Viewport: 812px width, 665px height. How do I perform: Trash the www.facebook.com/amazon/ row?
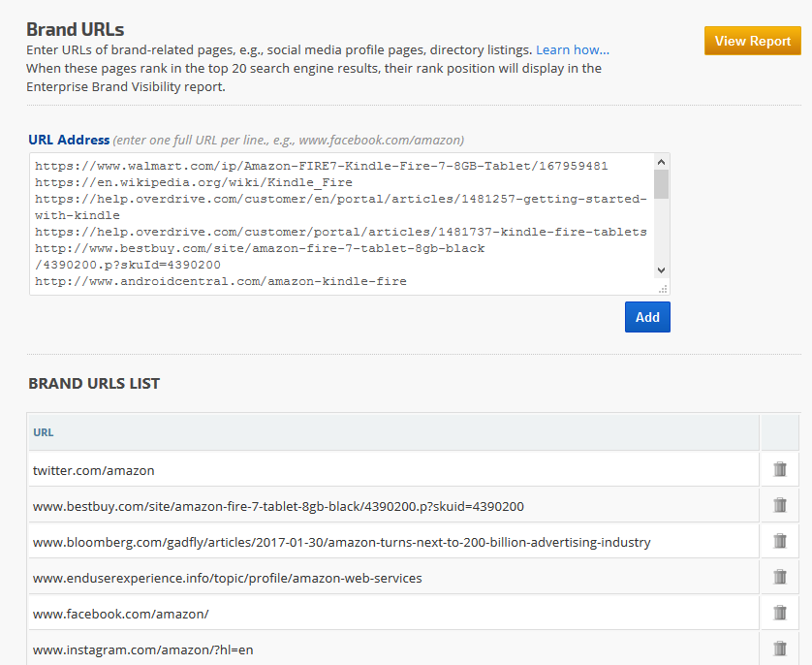coord(779,613)
